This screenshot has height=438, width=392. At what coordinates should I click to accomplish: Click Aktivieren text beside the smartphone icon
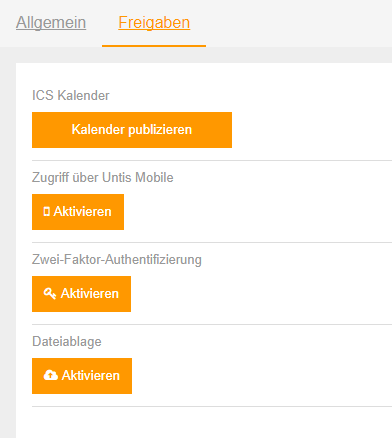(x=82, y=211)
